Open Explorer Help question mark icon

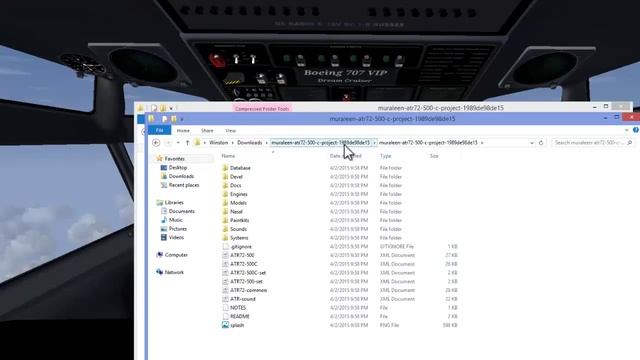point(636,130)
